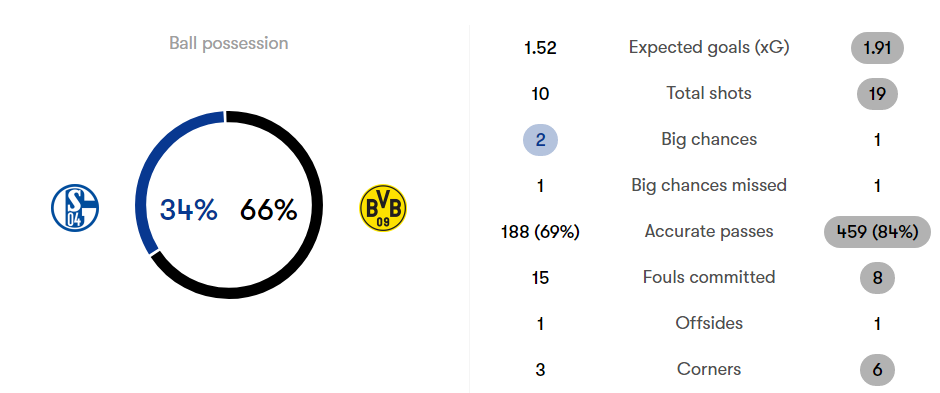The width and height of the screenshot is (940, 393).
Task: Click the Fouls committed label
Action: tap(709, 277)
